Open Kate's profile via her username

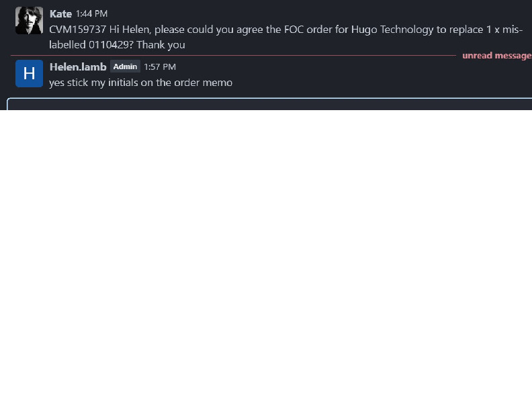[x=60, y=13]
